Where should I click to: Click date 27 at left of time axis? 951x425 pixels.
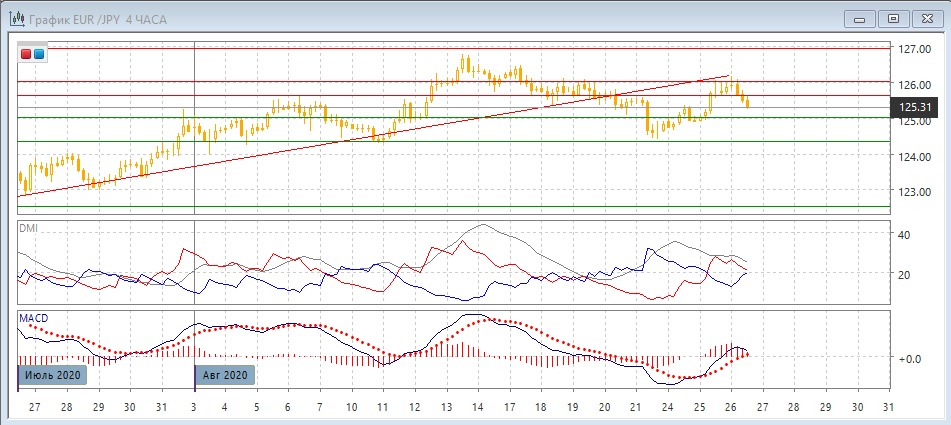[x=35, y=409]
